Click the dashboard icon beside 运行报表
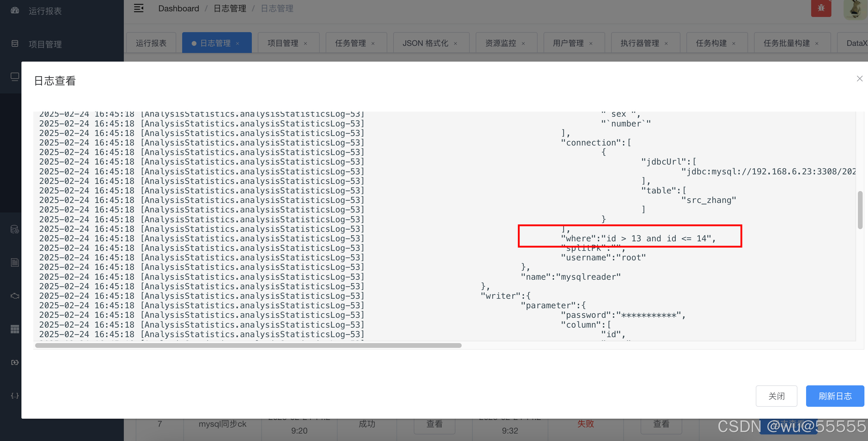 [x=15, y=10]
